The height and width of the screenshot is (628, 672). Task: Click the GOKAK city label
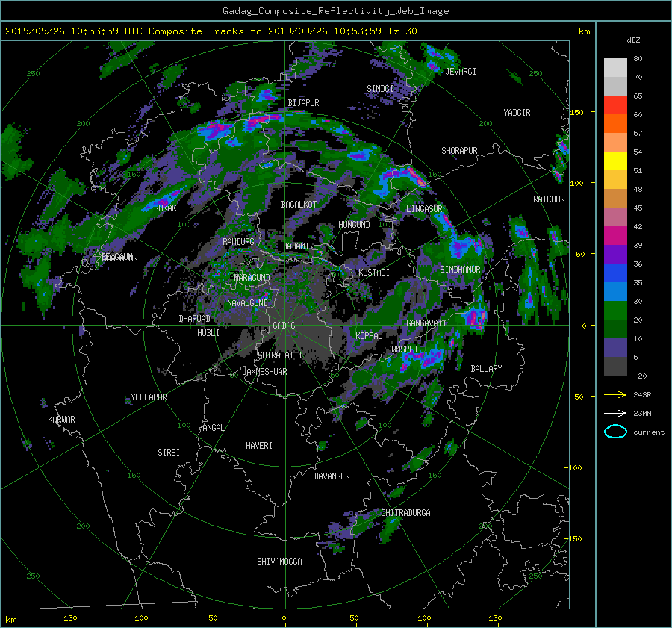pos(165,208)
